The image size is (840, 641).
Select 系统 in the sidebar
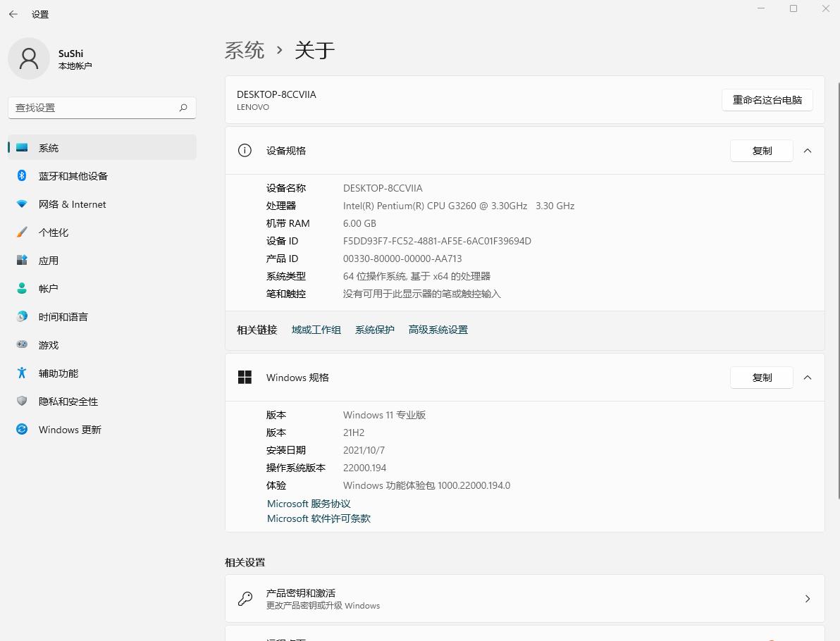[x=49, y=147]
